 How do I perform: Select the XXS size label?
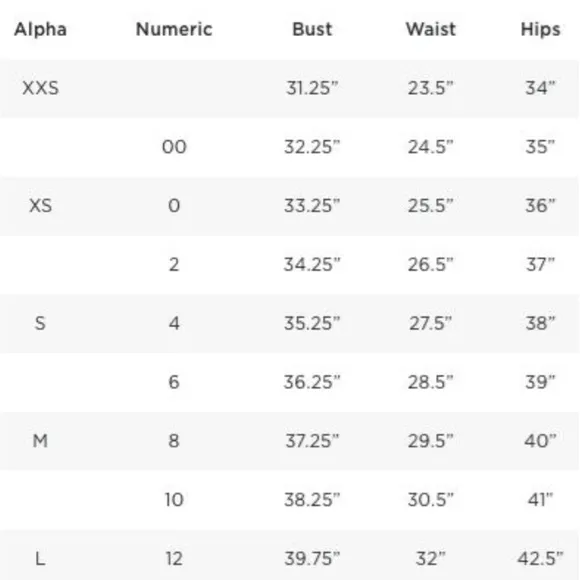pos(40,88)
